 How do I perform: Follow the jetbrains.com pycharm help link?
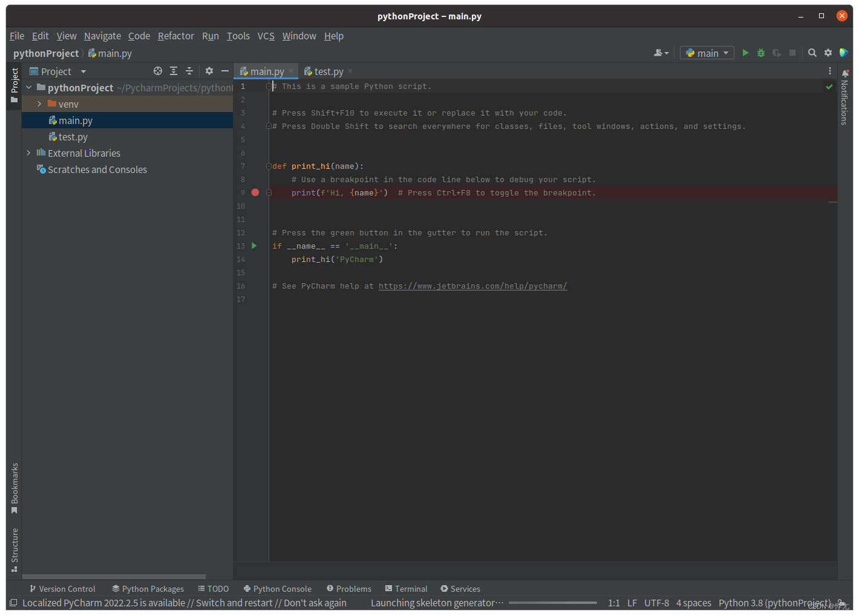coord(472,286)
